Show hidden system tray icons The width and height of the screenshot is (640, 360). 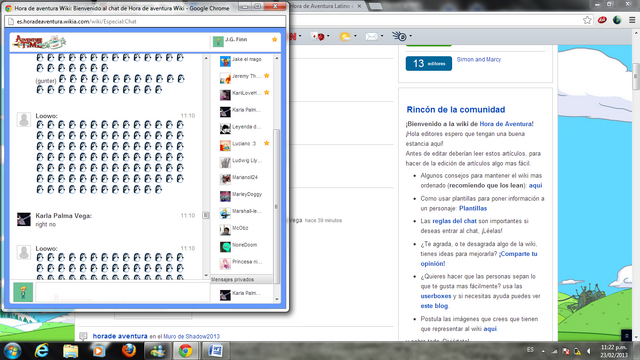click(543, 351)
